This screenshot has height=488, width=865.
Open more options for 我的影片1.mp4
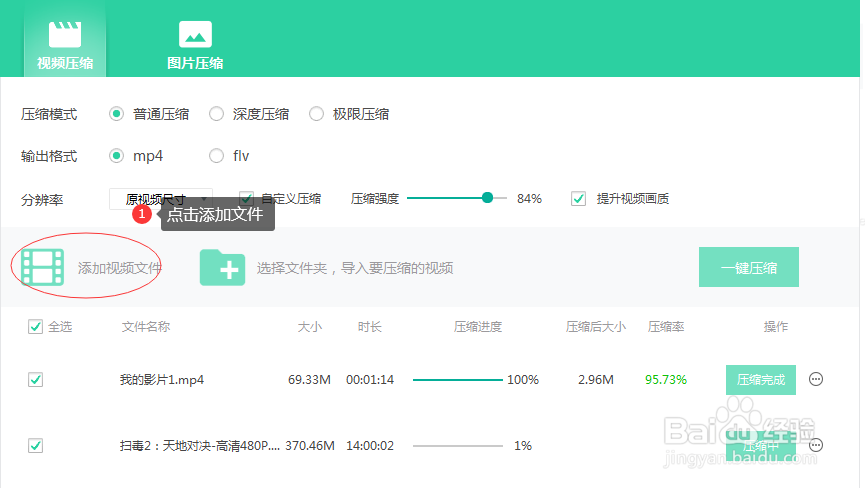(x=816, y=379)
